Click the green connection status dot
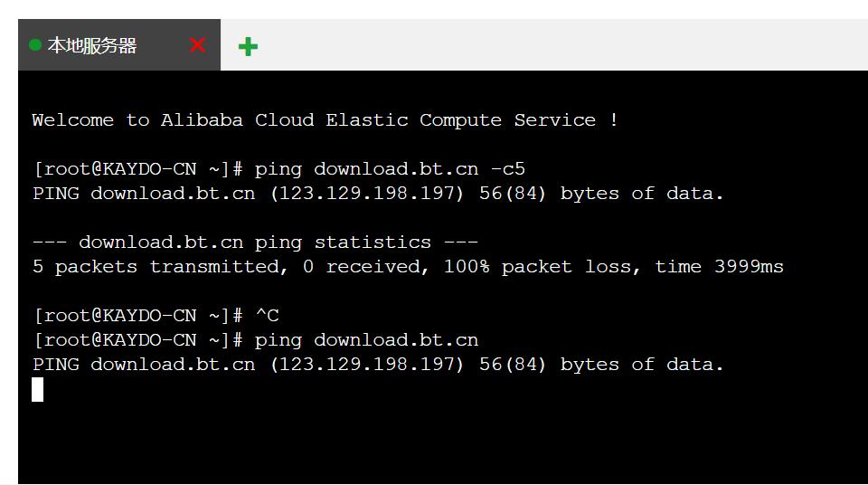Screen dimensions: 868x485 (35, 45)
